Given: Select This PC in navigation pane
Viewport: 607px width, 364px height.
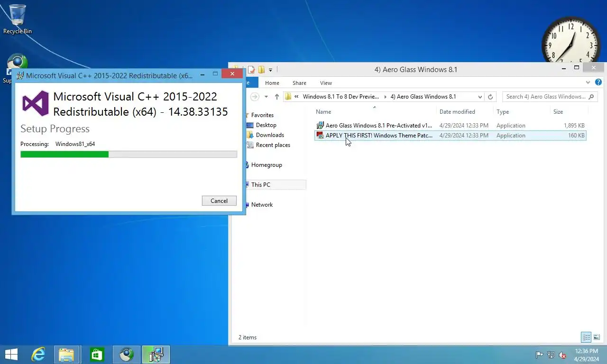Looking at the screenshot, I should click(261, 185).
